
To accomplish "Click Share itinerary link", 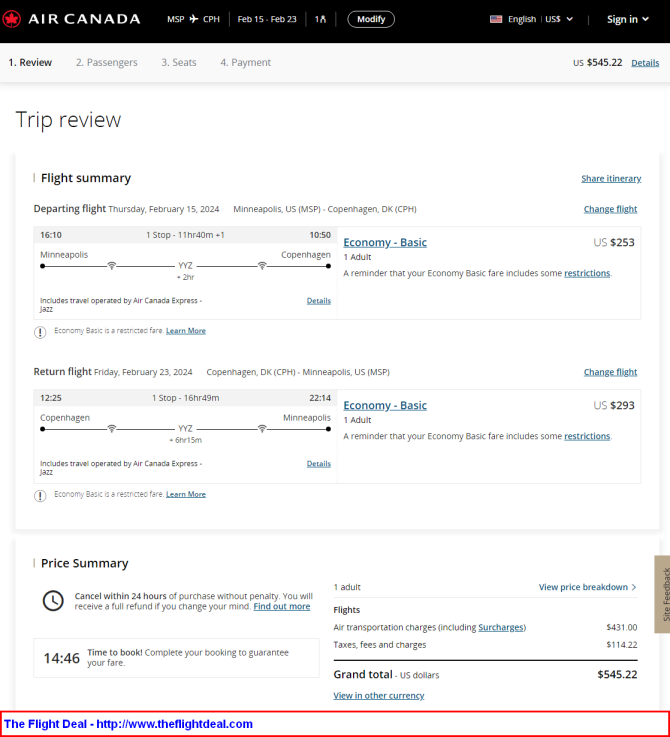I will pos(611,179).
